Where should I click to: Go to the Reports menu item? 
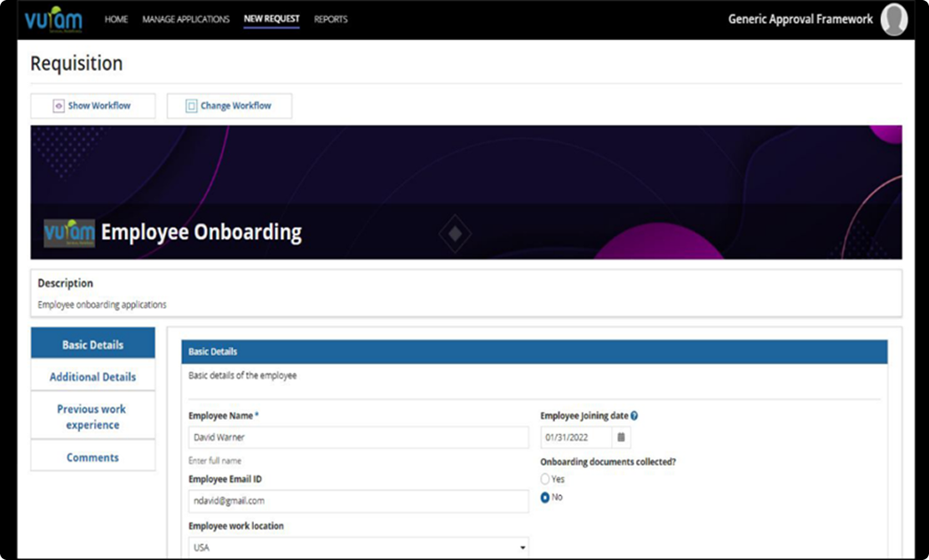click(x=330, y=20)
